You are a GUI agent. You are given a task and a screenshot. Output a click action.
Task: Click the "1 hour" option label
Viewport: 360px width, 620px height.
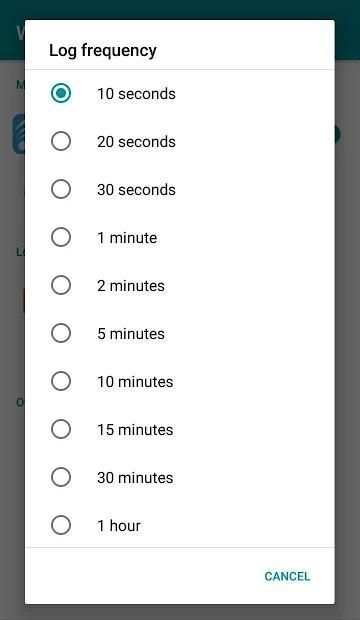[119, 525]
